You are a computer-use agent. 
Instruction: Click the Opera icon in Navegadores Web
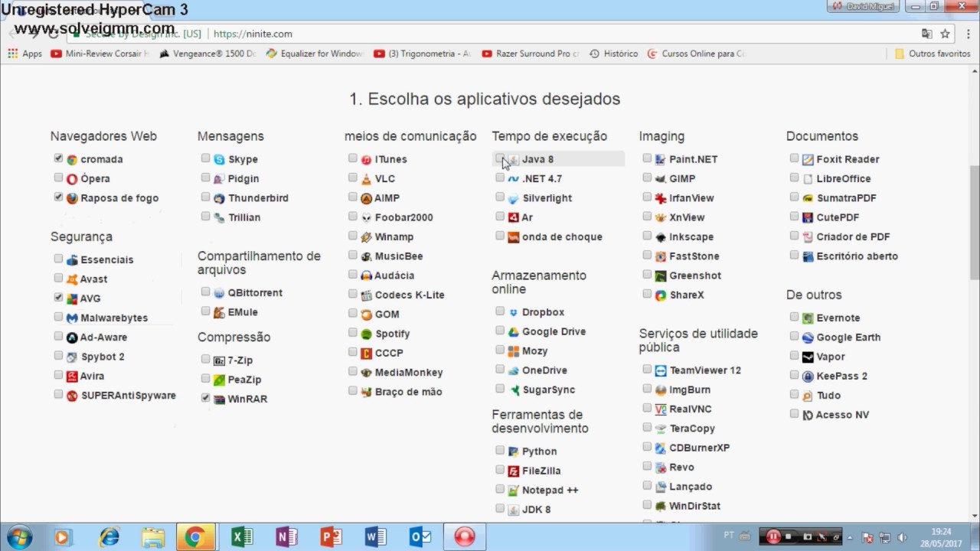tap(72, 179)
